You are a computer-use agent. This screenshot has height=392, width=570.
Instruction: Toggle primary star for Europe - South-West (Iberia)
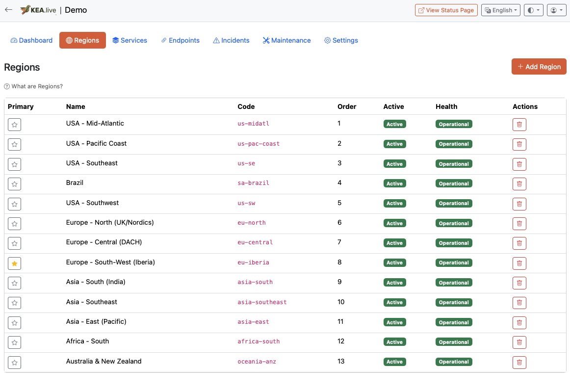tap(15, 263)
